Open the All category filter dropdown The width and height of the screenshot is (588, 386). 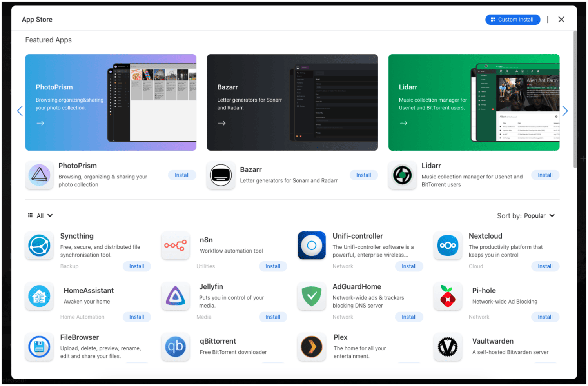(x=40, y=215)
